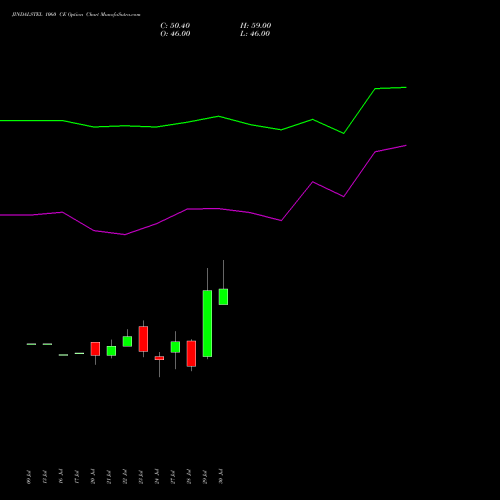Click the JINDALSTEL CE Options chart title

[x=76, y=15]
